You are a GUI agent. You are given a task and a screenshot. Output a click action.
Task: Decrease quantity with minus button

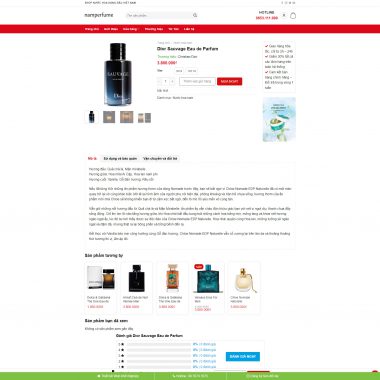pyautogui.click(x=159, y=81)
